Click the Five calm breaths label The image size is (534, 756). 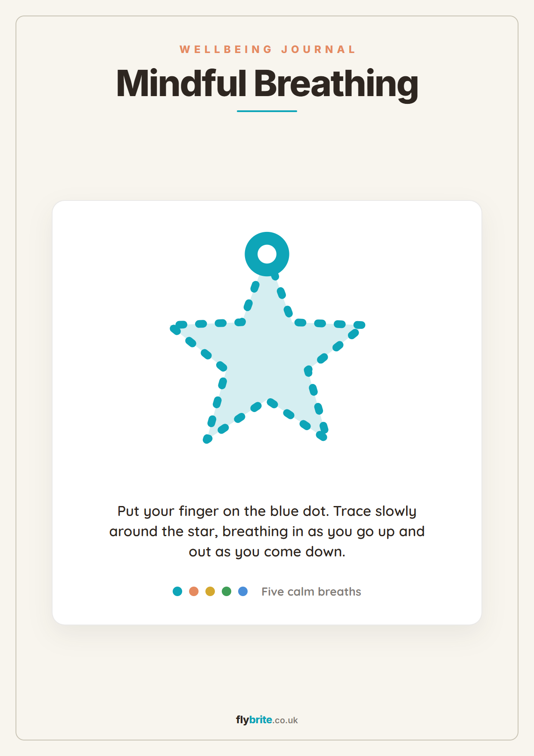[311, 591]
